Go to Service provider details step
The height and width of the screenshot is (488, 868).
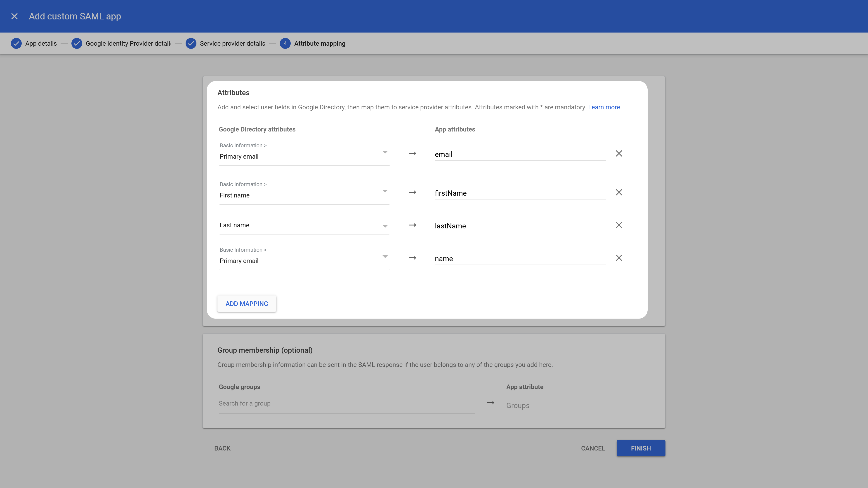tap(233, 43)
